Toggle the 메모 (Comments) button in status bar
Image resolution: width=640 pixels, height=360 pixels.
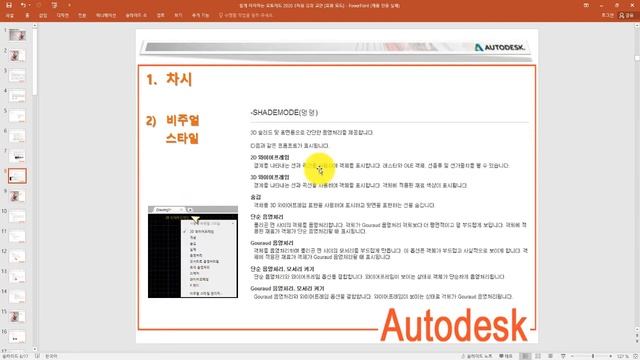click(506, 356)
